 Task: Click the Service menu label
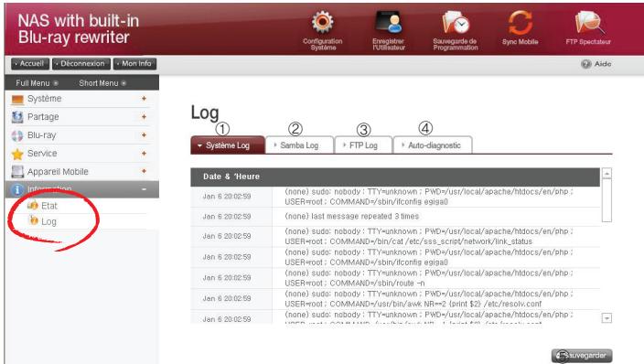click(42, 154)
